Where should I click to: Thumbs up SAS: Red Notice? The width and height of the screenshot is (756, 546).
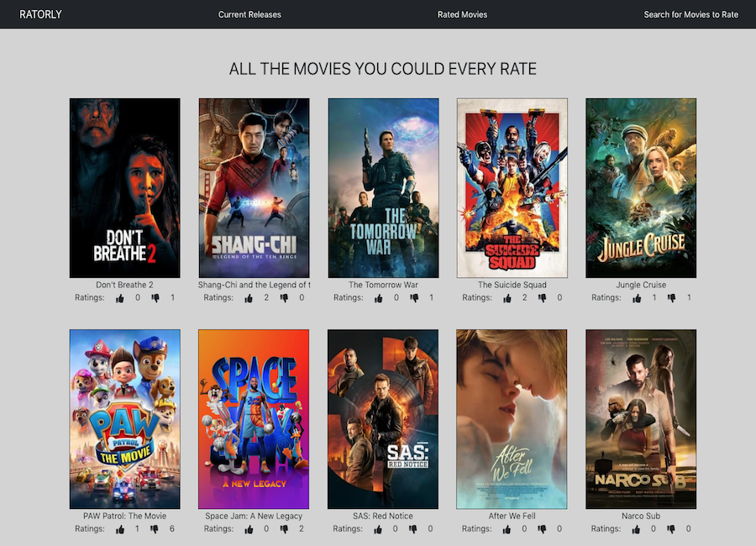378,529
